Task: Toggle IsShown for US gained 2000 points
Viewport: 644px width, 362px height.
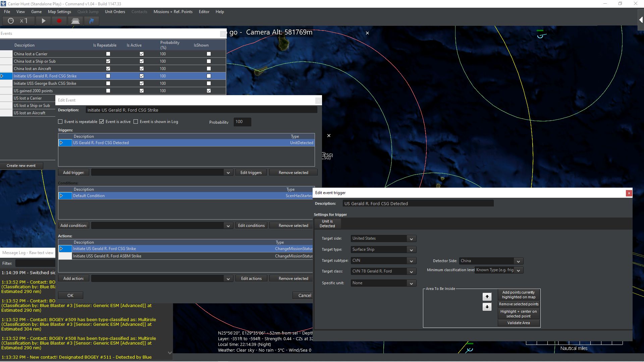Action: coord(209,91)
